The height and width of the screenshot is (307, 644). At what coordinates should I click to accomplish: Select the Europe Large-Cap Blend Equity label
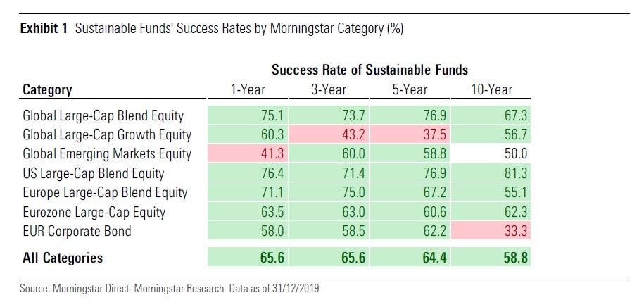(106, 192)
